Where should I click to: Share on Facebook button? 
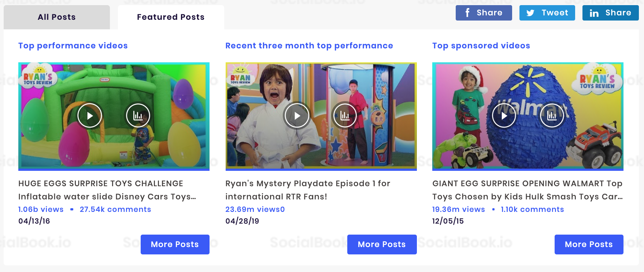(484, 13)
